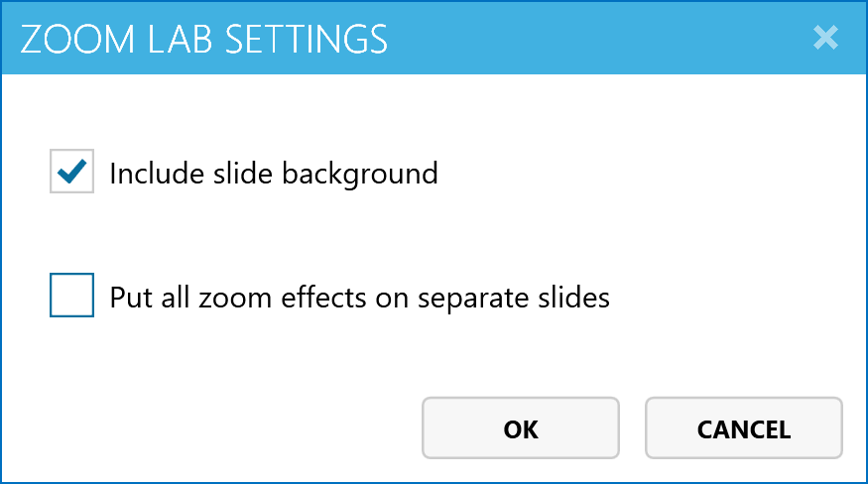Screen dimensions: 868x484
Task: Click the blue checkmark icon
Action: point(71,172)
